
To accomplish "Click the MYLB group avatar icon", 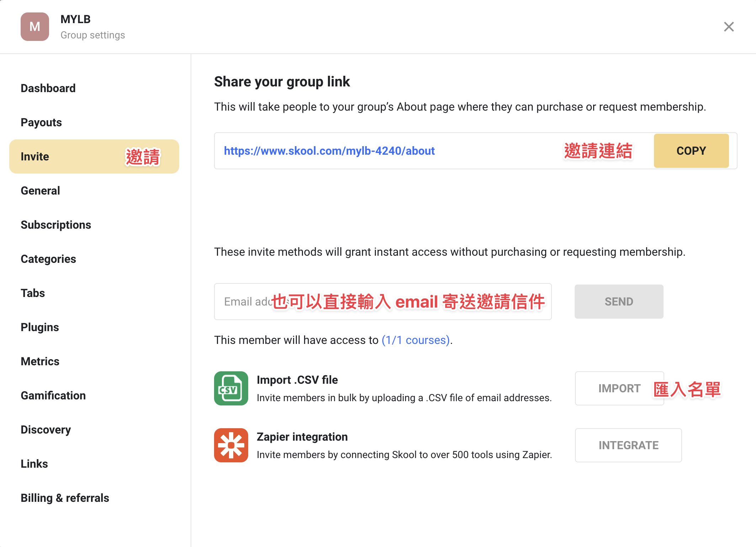I will pyautogui.click(x=35, y=27).
